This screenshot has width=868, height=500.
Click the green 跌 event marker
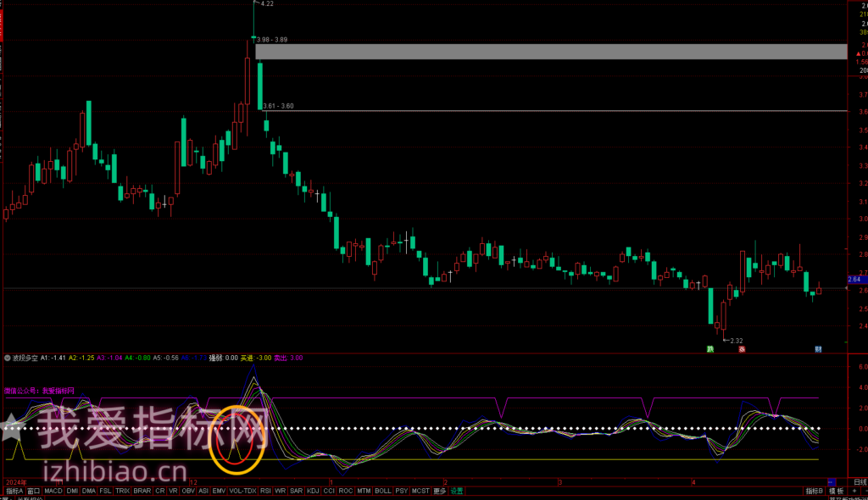click(710, 349)
